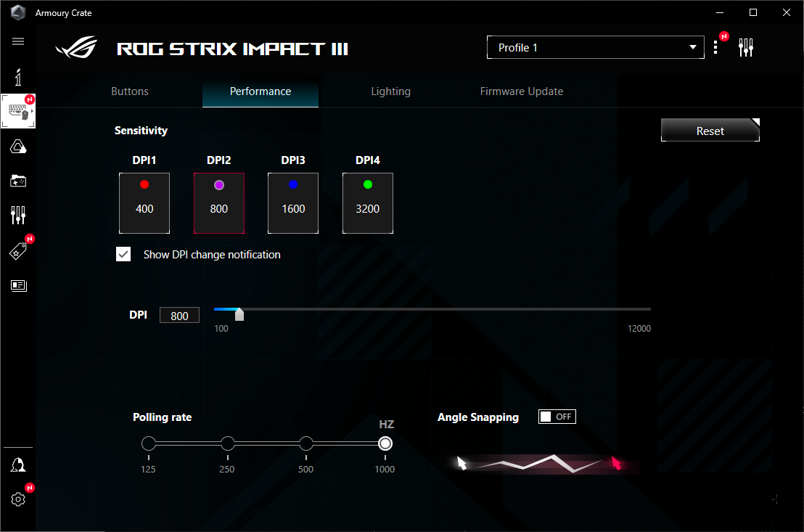Click the Armoury Crate app logo

point(18,12)
